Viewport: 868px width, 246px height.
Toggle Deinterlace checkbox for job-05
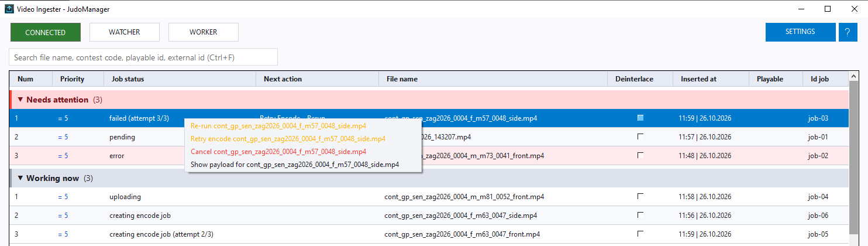pos(640,234)
